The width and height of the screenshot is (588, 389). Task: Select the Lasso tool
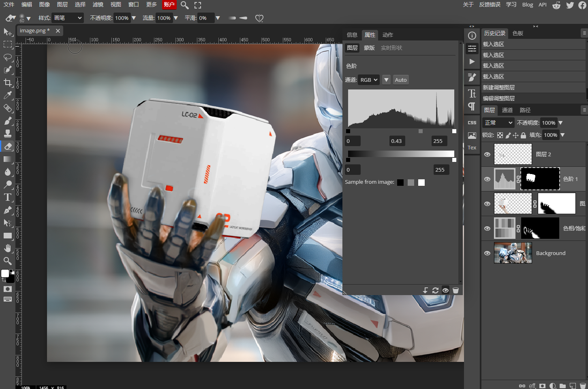[8, 57]
